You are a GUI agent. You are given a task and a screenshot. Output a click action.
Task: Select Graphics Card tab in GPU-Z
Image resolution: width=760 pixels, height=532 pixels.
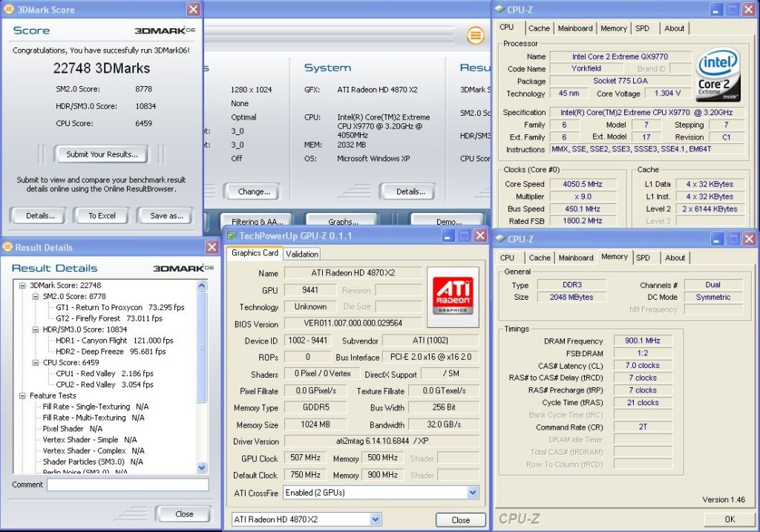(x=255, y=253)
